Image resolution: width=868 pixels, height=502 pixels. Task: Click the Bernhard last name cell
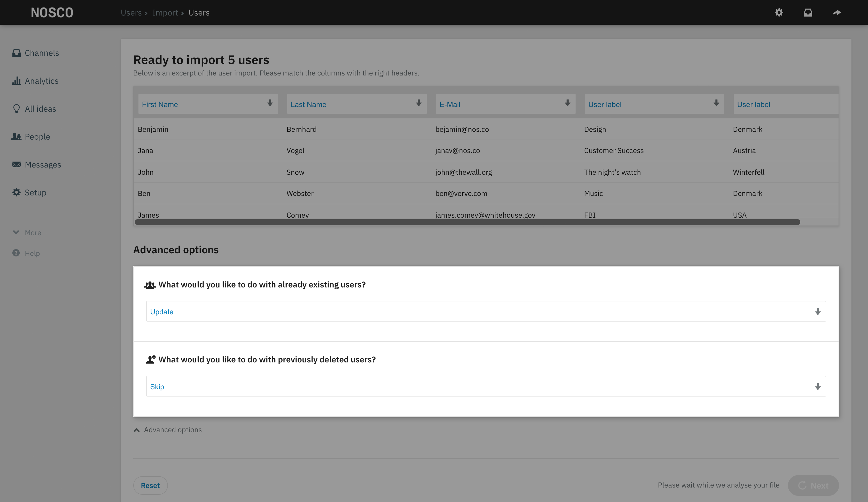pos(301,129)
